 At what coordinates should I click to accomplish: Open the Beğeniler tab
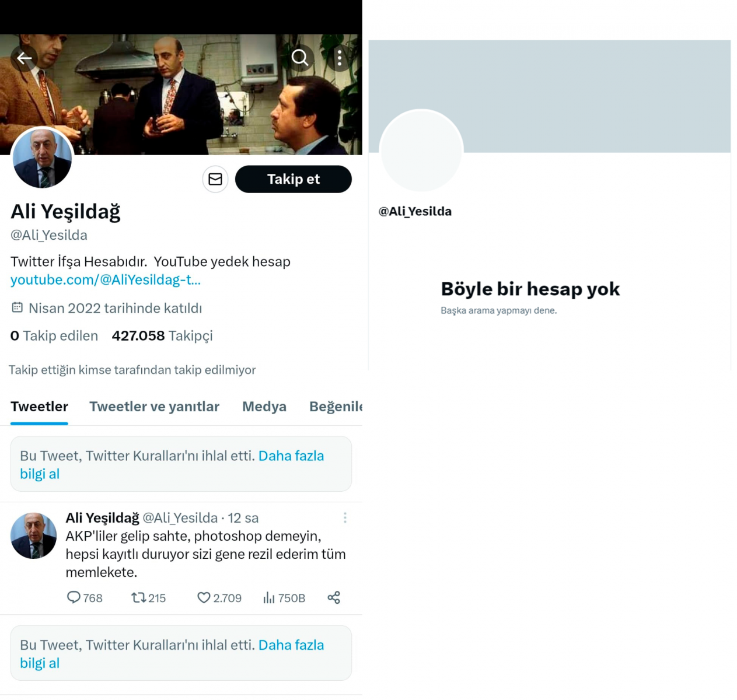(335, 407)
